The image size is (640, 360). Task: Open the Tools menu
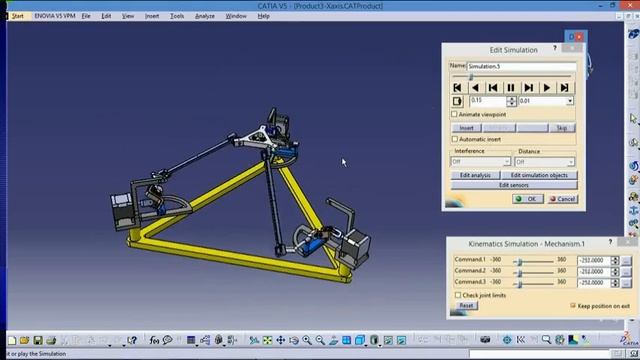(x=177, y=16)
